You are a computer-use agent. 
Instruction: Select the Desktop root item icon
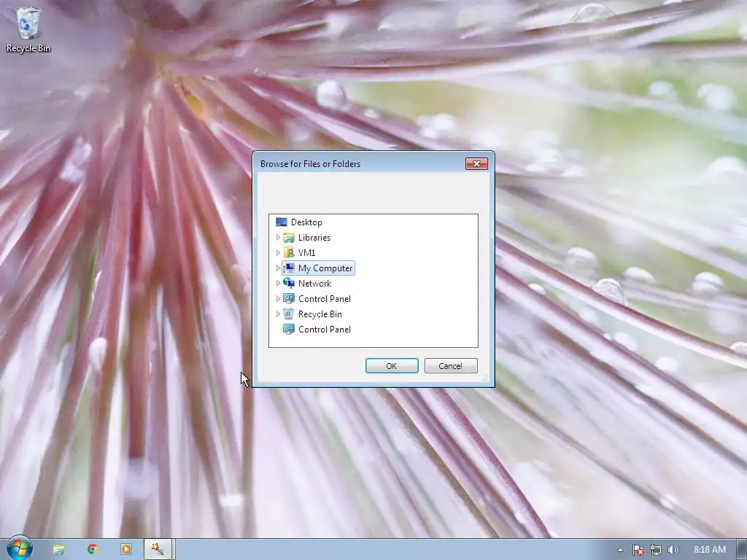pyautogui.click(x=282, y=222)
